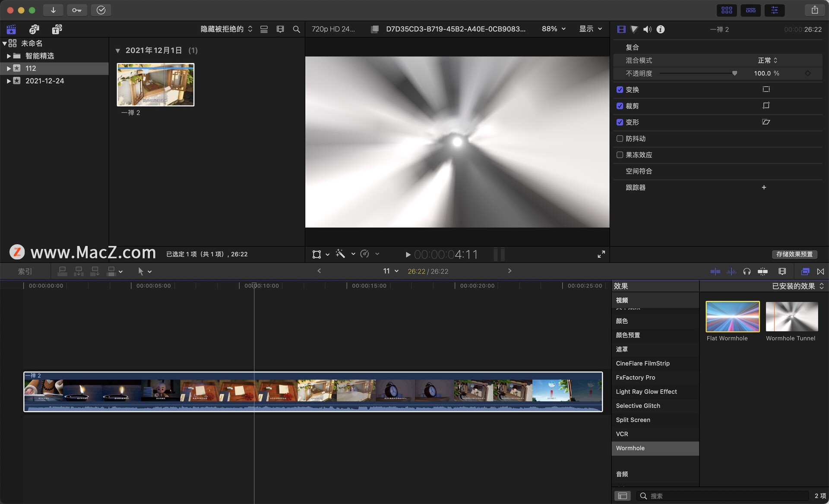
Task: Show the Transitions browser icon
Action: [820, 271]
